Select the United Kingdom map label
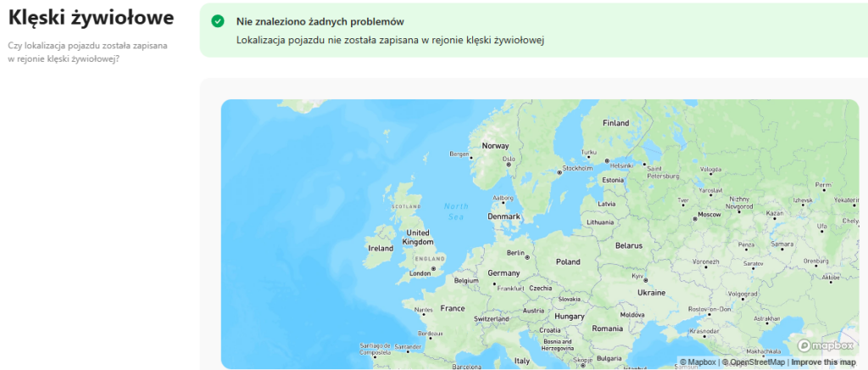The image size is (868, 370). coord(419,238)
